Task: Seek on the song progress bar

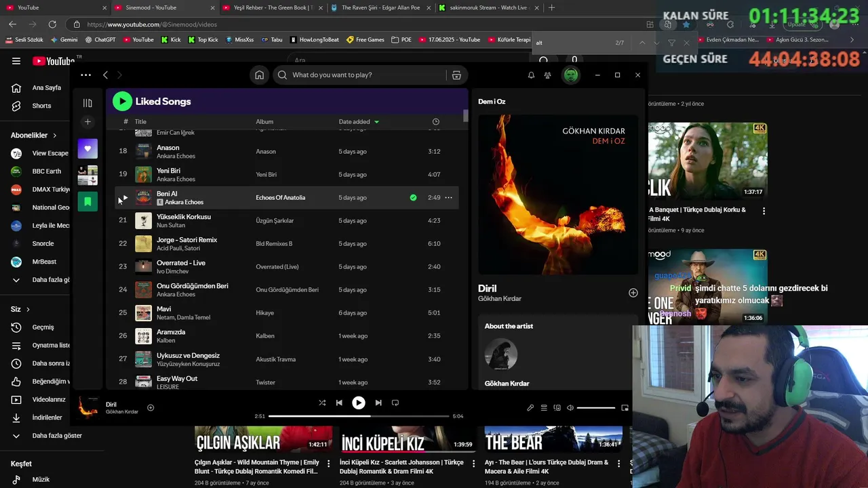Action: (x=359, y=416)
